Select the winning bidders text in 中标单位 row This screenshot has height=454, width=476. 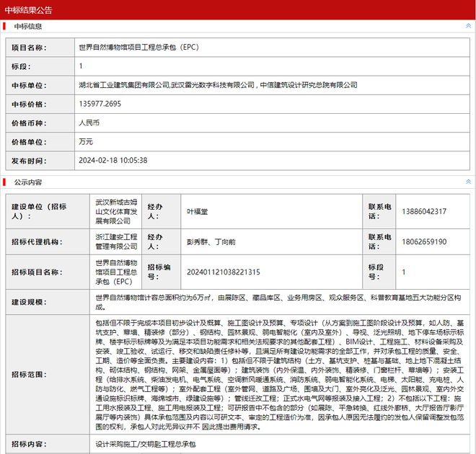click(x=218, y=85)
